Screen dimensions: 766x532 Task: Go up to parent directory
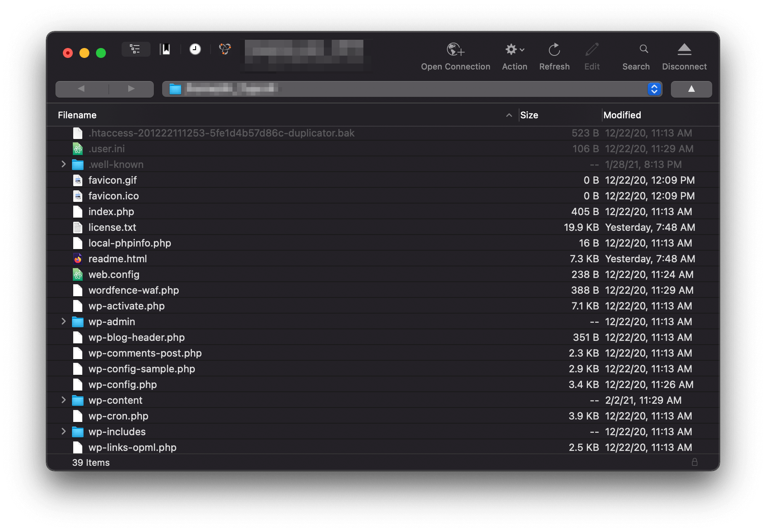click(691, 89)
